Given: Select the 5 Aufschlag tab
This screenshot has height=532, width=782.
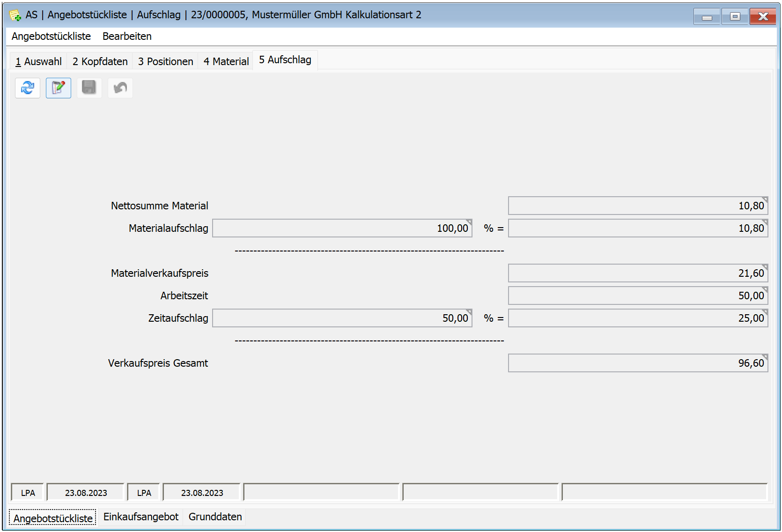Looking at the screenshot, I should [285, 60].
